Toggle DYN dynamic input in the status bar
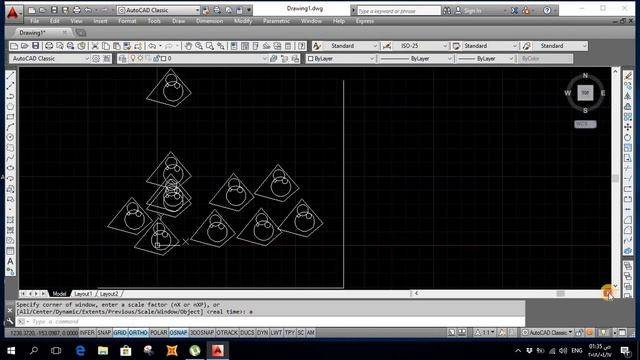 262,333
